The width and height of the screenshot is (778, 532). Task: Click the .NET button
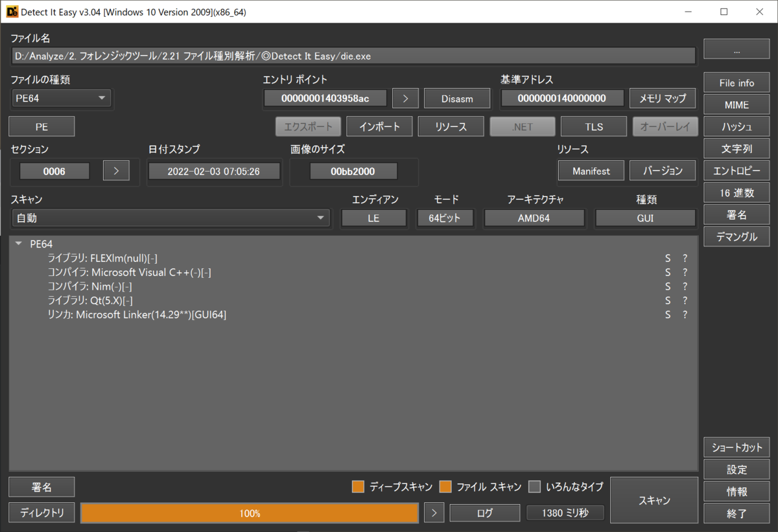pyautogui.click(x=522, y=127)
